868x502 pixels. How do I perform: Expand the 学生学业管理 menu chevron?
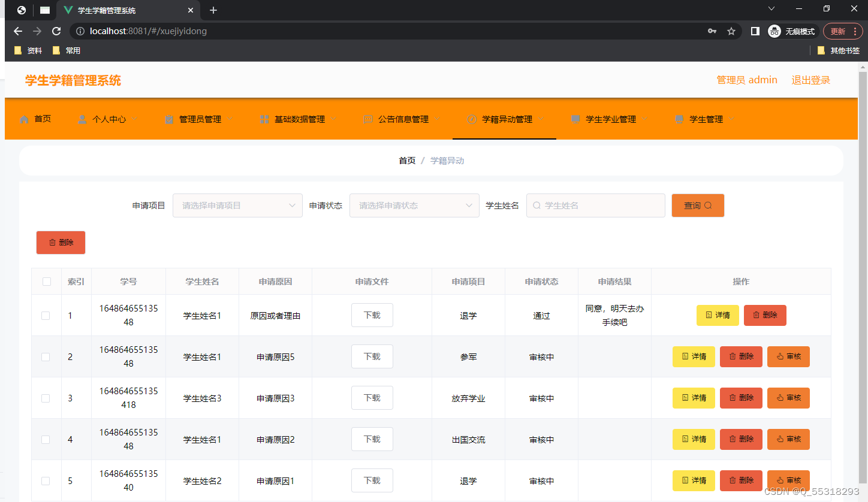[x=645, y=119]
